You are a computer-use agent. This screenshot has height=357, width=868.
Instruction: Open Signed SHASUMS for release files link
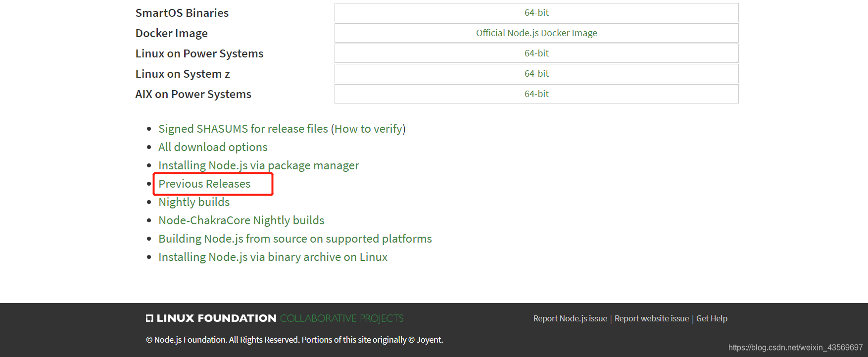pos(243,129)
